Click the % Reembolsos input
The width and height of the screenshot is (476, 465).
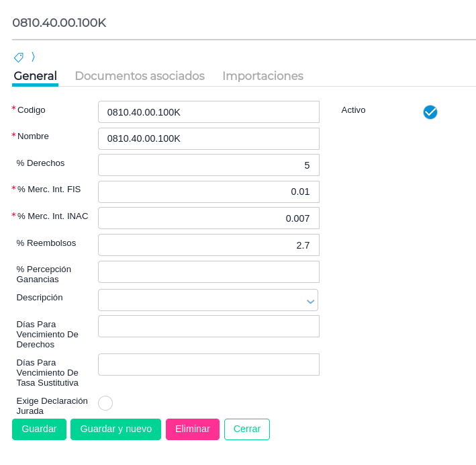click(208, 245)
